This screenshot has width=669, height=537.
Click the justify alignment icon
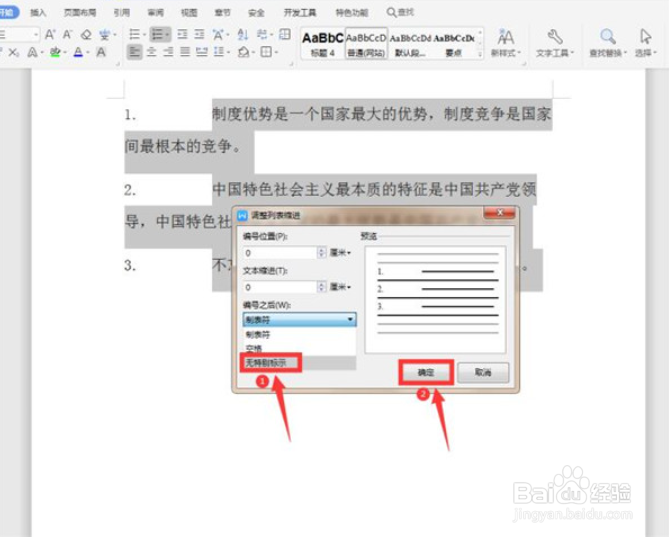(x=185, y=52)
